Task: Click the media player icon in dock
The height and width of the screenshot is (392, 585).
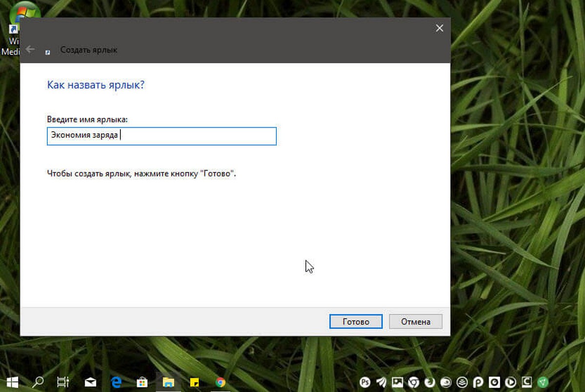Action: pyautogui.click(x=510, y=382)
